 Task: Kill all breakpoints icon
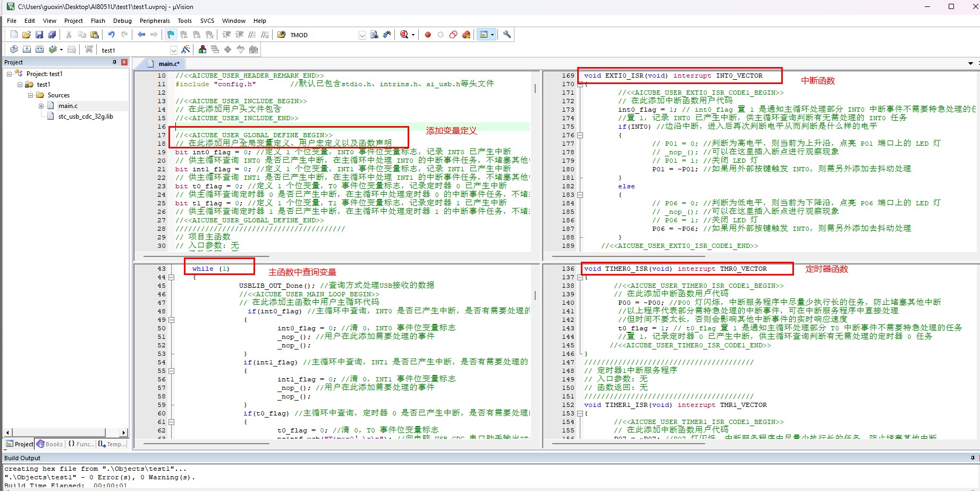point(466,35)
